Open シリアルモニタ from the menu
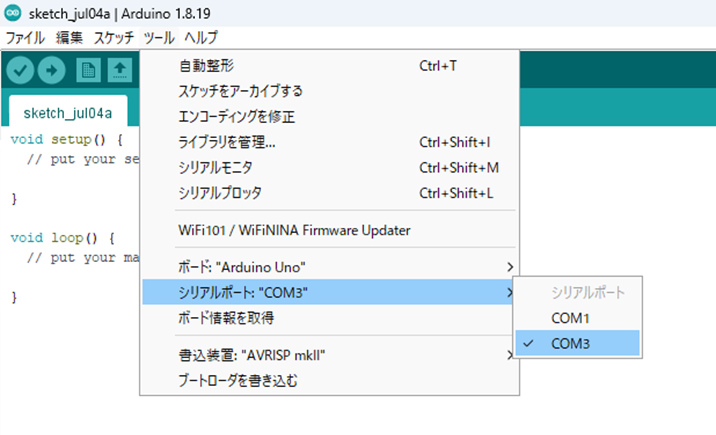 [329, 168]
